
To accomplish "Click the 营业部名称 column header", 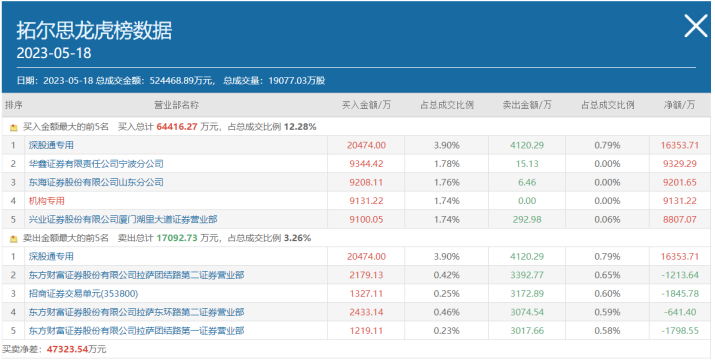I will tap(176, 105).
